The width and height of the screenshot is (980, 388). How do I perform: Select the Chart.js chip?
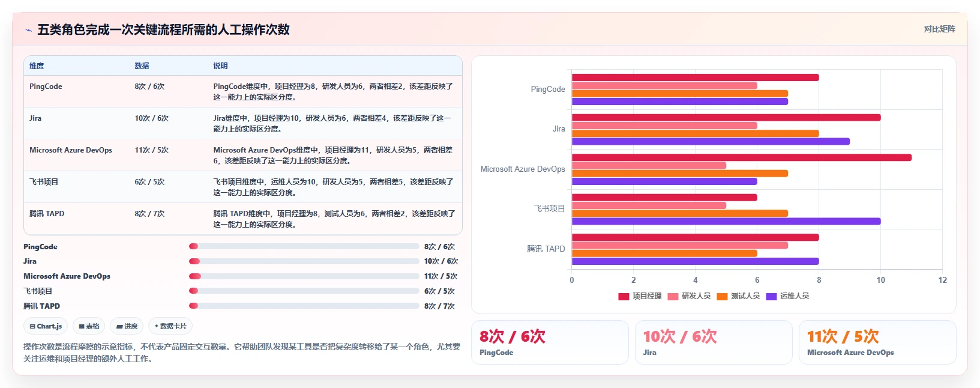[x=46, y=326]
